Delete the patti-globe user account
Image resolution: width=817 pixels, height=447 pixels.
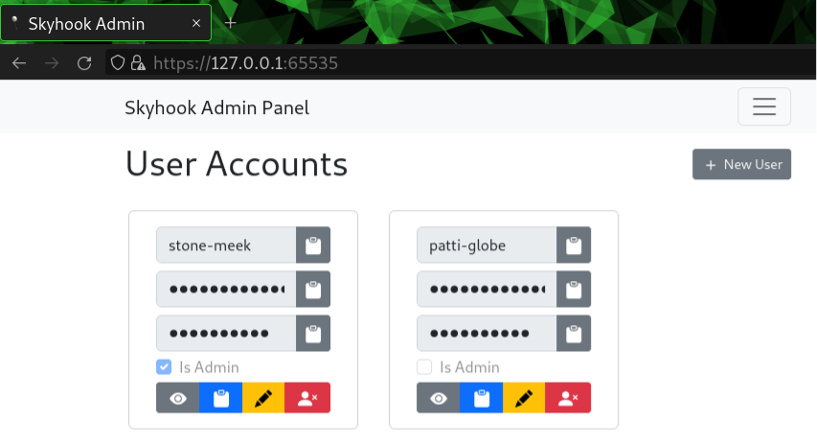pos(569,398)
